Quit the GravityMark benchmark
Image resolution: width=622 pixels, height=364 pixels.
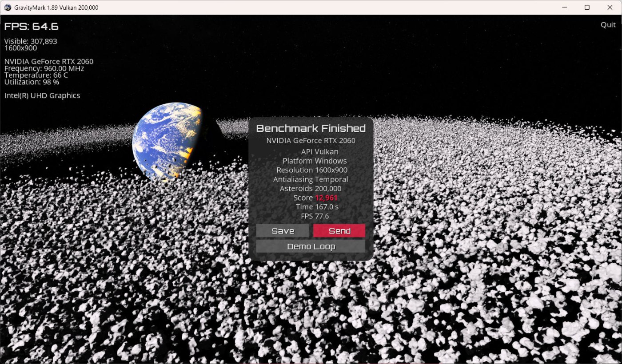608,25
